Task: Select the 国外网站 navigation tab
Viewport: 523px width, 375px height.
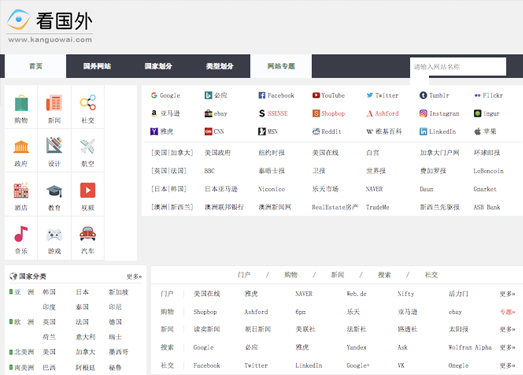Action: [x=97, y=66]
